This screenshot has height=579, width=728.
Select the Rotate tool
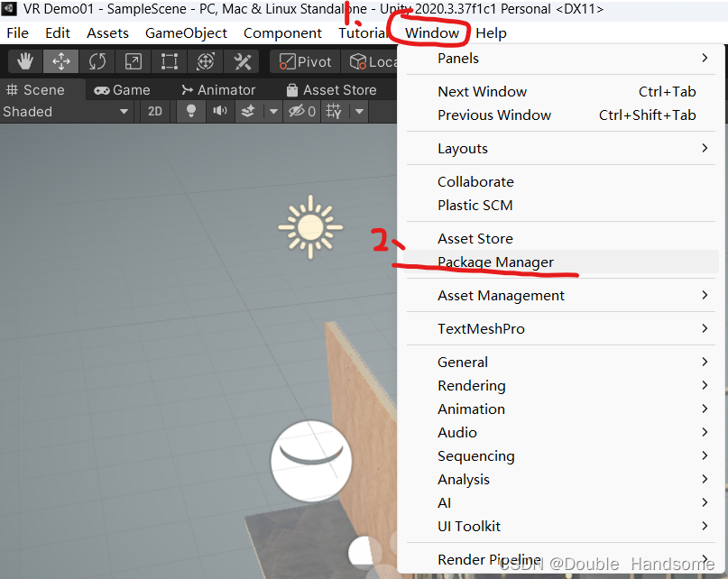click(x=97, y=61)
